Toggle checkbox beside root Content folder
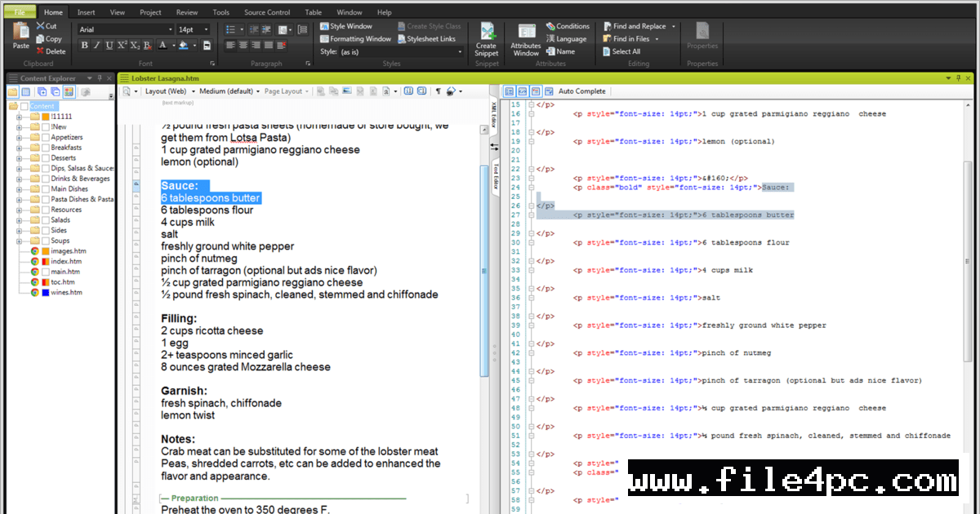 tap(24, 107)
